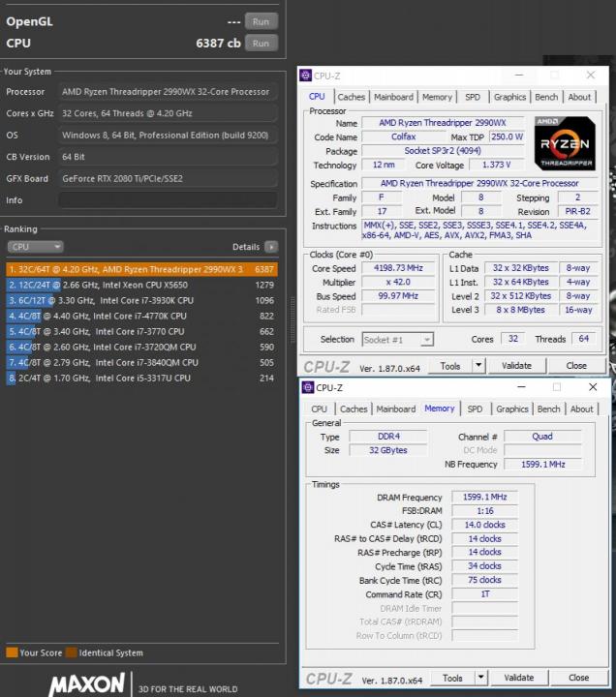
Task: Select the Core i7-3930K ranking row
Action: coord(141,300)
